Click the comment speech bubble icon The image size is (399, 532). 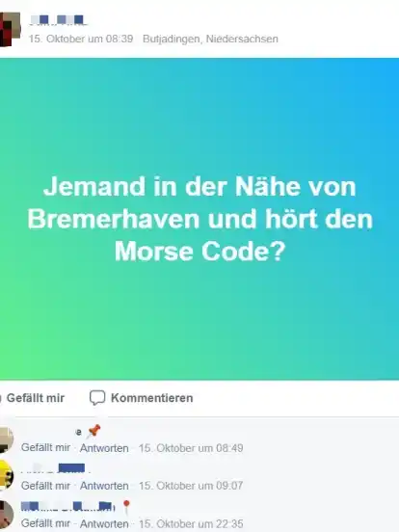(x=97, y=398)
